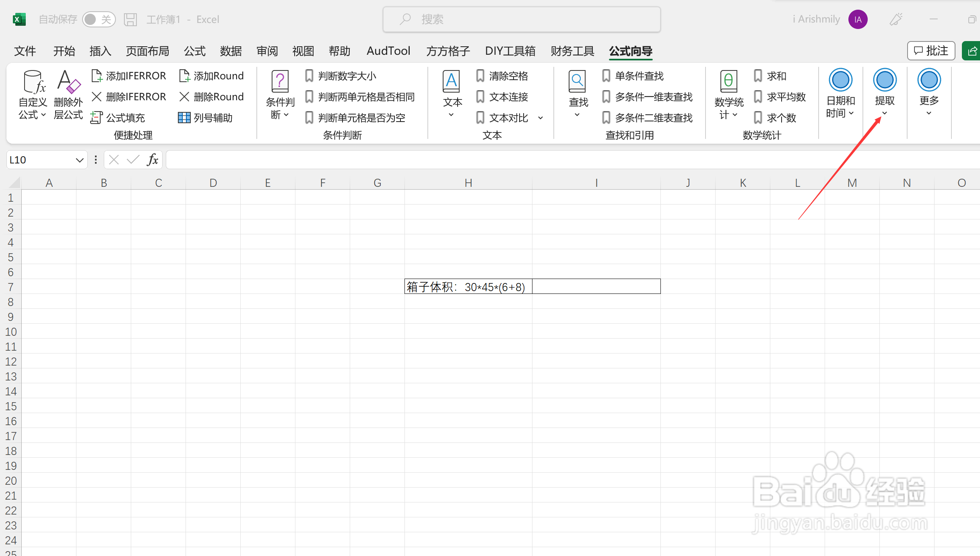Viewport: 980px width, 556px height.
Task: Select cell containing 箱子体积: 30*45*(6+8)
Action: click(468, 286)
